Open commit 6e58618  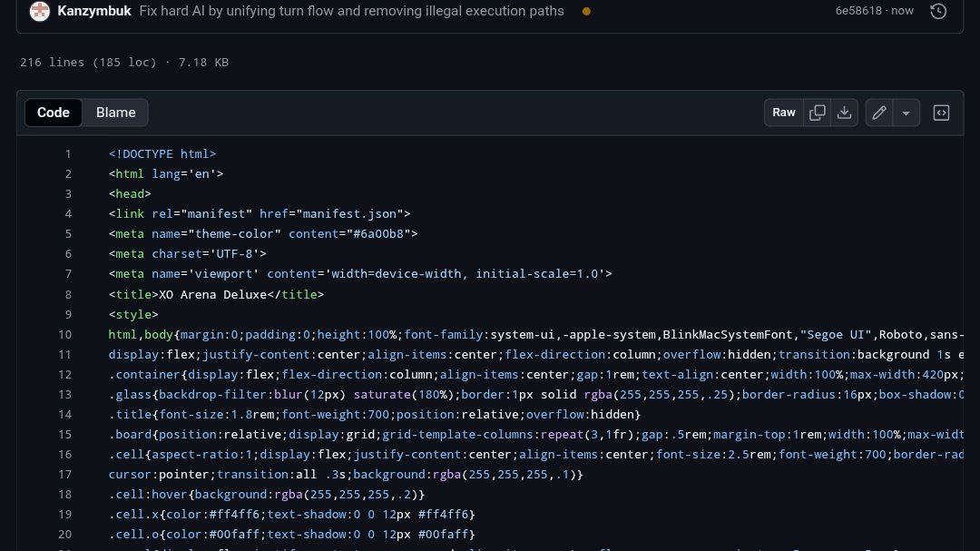point(858,11)
